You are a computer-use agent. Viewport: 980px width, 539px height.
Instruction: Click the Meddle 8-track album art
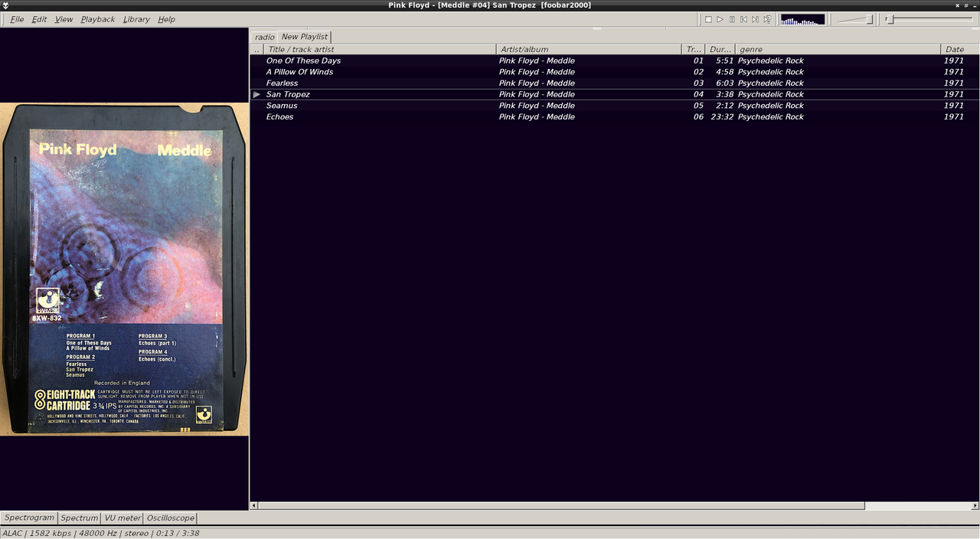pos(124,269)
